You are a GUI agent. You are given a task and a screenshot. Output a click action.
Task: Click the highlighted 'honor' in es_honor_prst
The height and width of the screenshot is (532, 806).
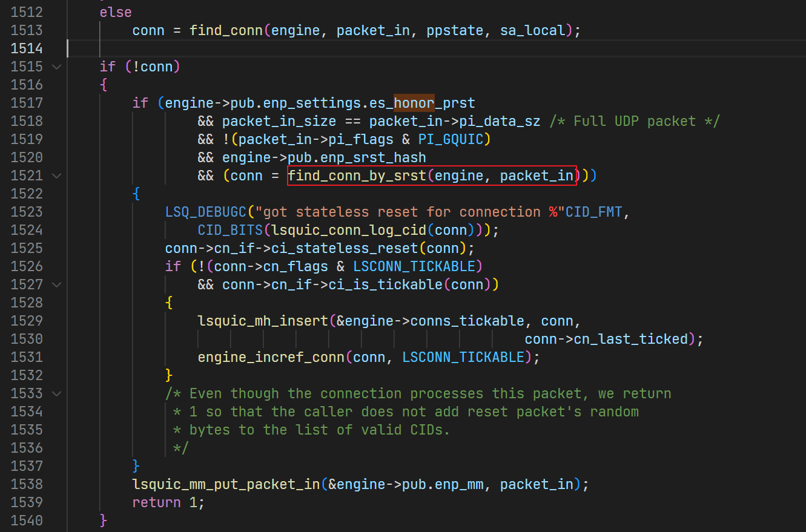point(414,103)
